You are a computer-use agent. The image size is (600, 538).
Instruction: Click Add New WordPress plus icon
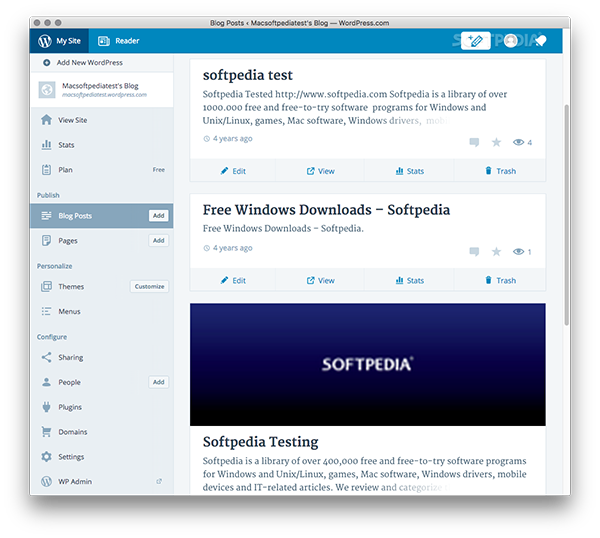46,62
